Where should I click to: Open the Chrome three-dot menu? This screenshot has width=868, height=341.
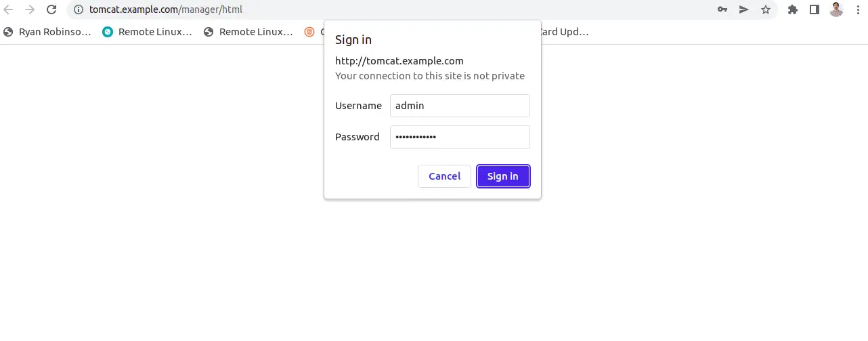(858, 10)
